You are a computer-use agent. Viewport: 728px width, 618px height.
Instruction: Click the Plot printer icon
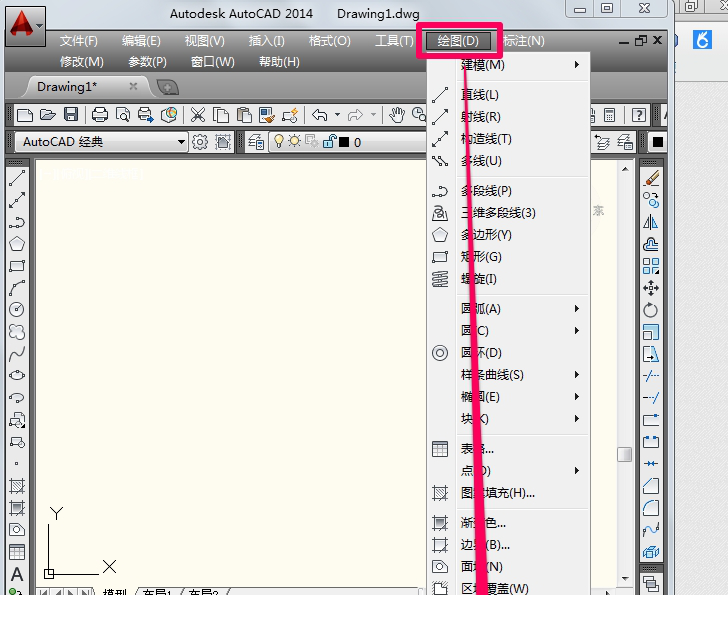coord(99,115)
